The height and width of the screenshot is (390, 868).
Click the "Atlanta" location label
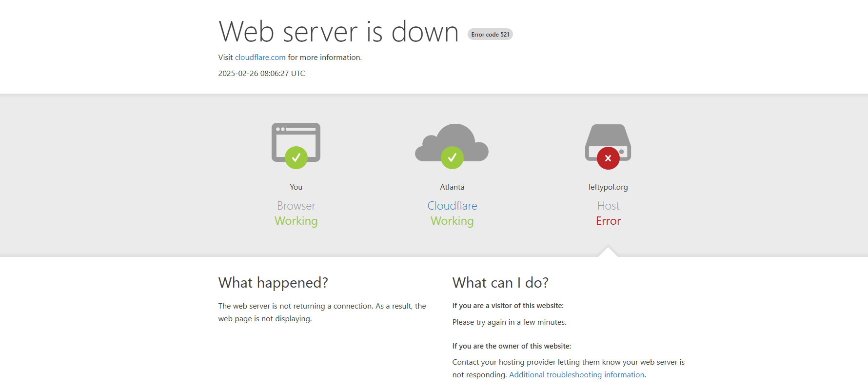click(x=452, y=187)
